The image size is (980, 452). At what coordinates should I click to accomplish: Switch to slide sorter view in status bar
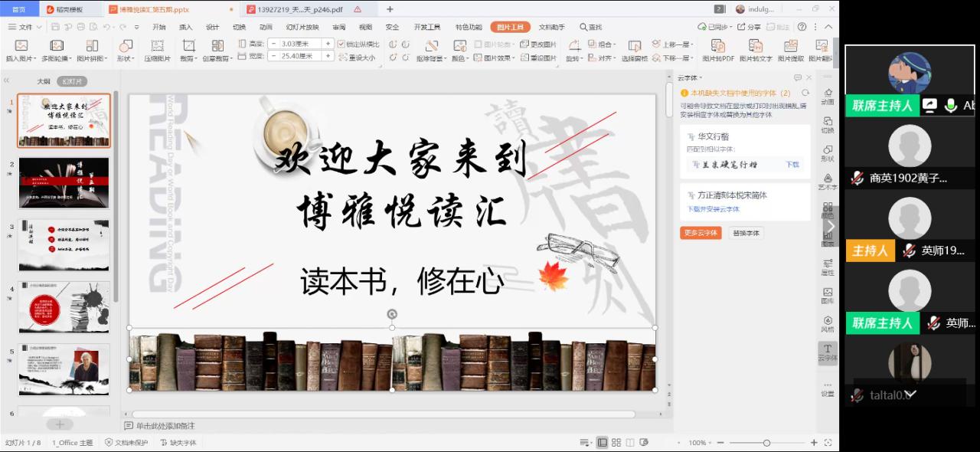point(616,443)
